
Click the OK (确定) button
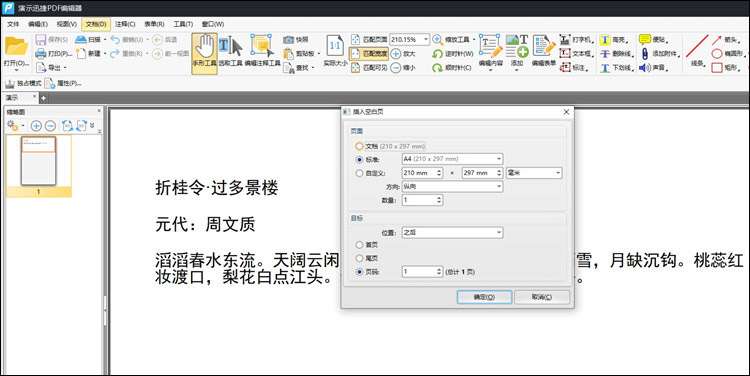[484, 297]
